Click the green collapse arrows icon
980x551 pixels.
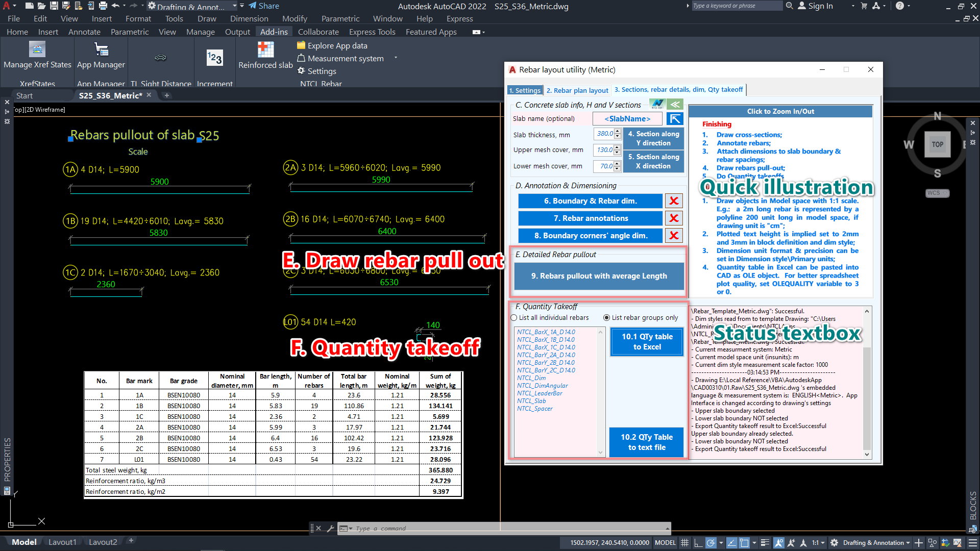675,105
